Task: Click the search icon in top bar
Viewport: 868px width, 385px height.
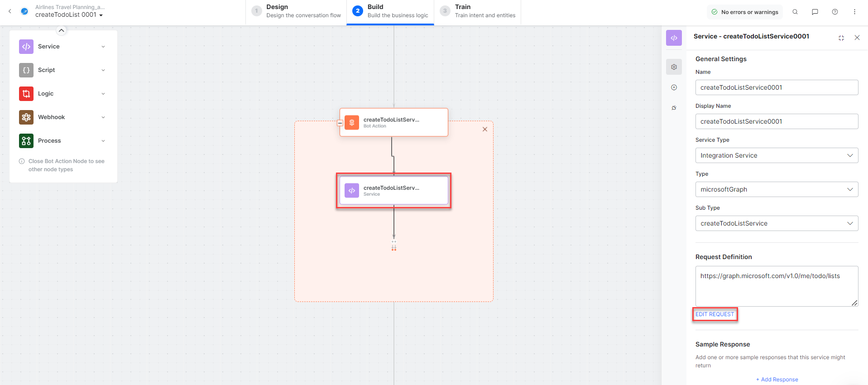Action: coord(795,12)
